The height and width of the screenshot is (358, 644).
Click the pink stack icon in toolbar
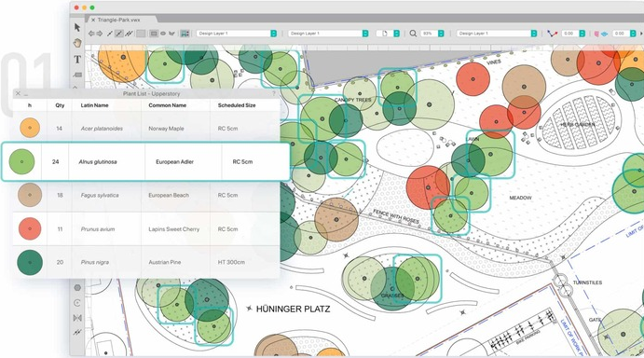[596, 34]
